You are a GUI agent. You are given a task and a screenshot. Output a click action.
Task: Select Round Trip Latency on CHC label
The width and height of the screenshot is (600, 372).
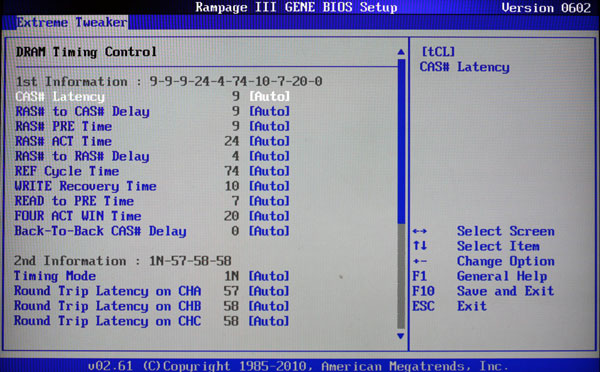tap(108, 321)
